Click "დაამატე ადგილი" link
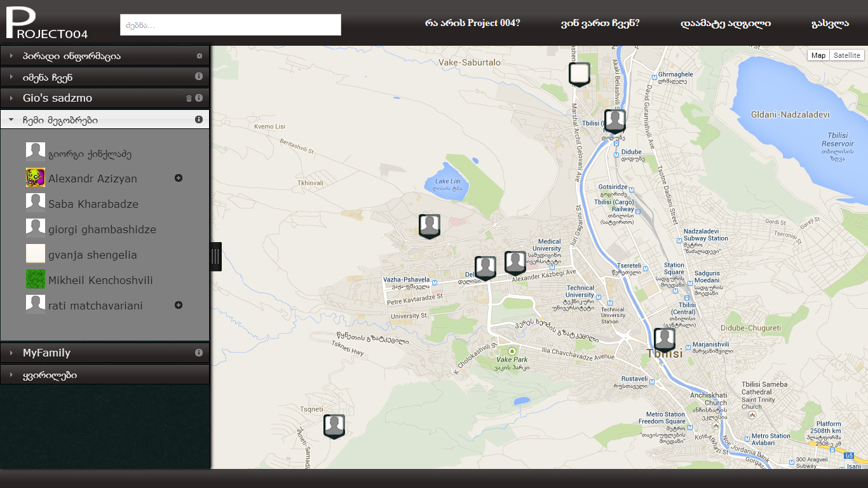This screenshot has height=488, width=868. (726, 24)
